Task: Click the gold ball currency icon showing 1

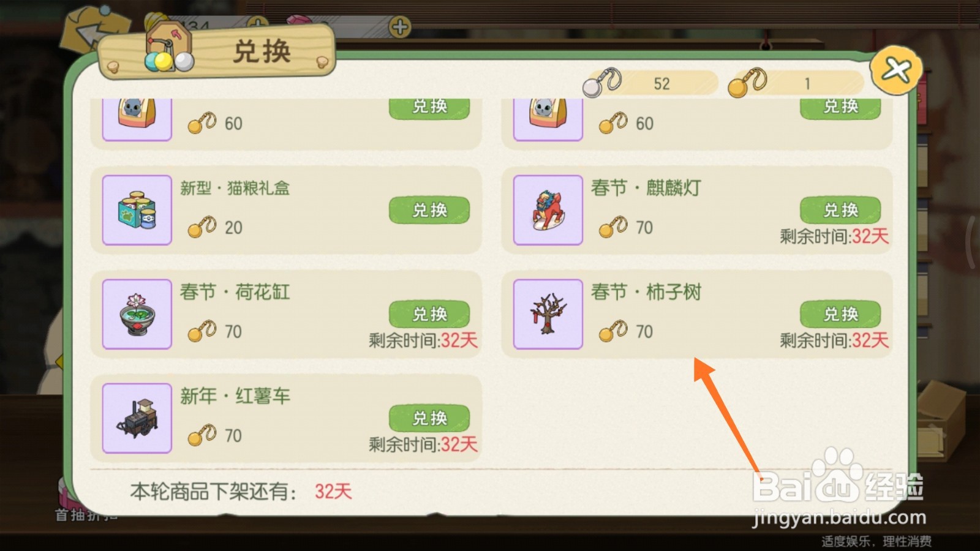Action: [x=747, y=83]
